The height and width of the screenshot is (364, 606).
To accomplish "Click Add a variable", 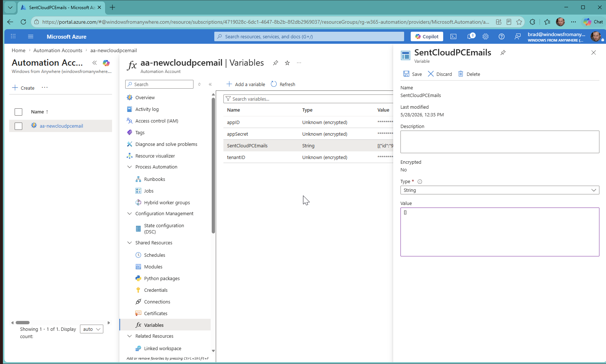I will point(246,84).
